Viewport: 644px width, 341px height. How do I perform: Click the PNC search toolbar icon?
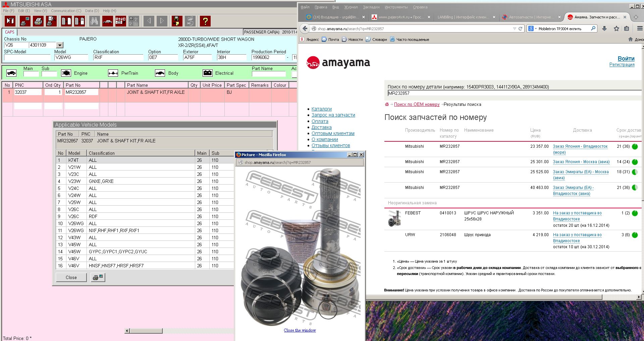click(x=120, y=21)
